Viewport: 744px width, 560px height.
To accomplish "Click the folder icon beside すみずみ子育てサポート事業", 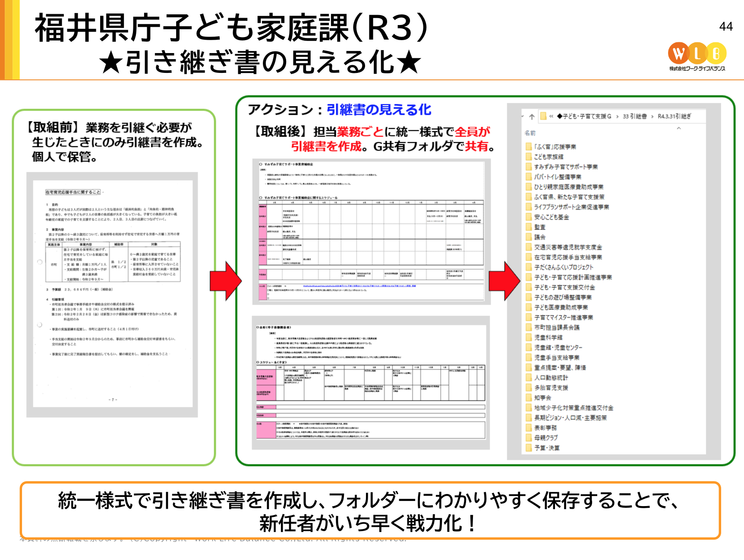I will pyautogui.click(x=529, y=167).
